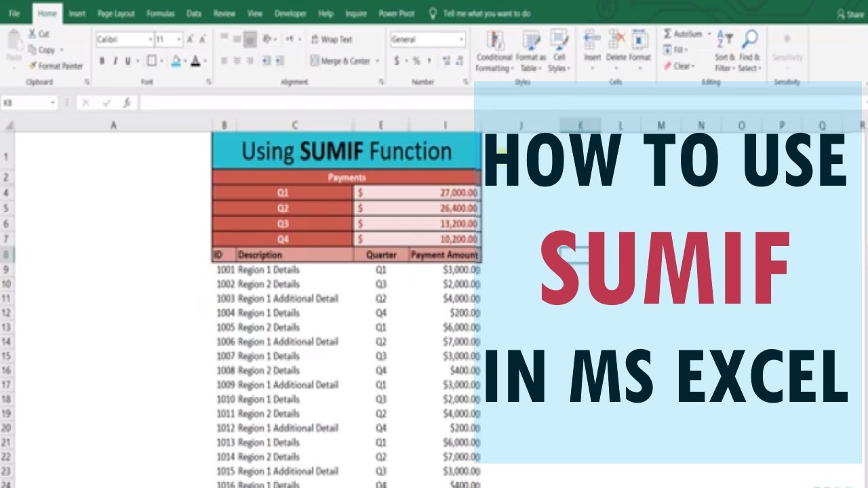Viewport: 868px width, 488px height.
Task: Open the General number format dropdown
Action: click(x=462, y=40)
